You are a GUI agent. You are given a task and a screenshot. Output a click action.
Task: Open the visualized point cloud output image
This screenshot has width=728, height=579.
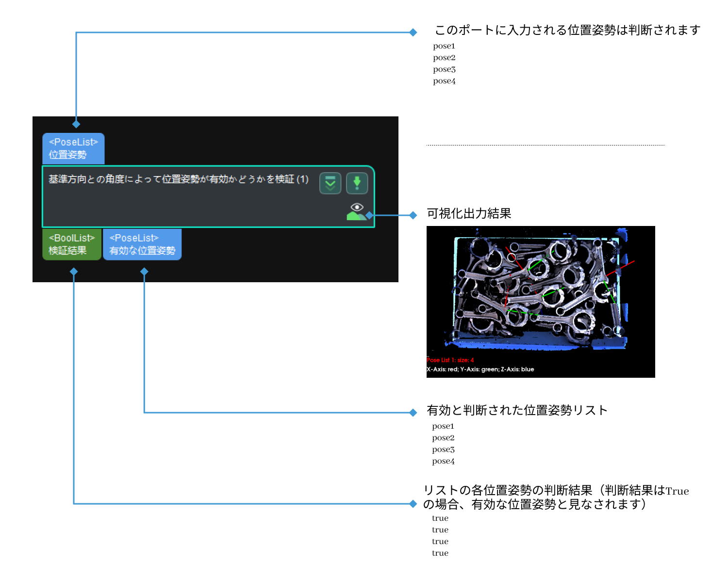pos(541,302)
